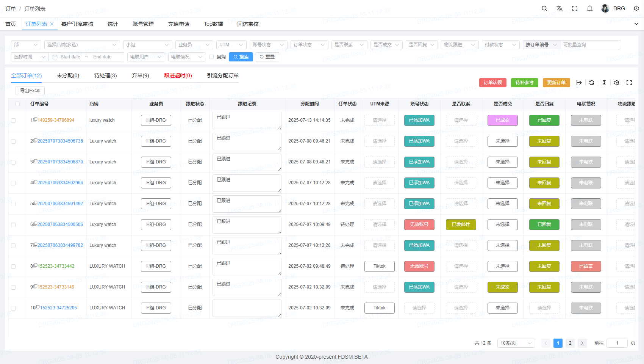Click the table refresh icon
Viewport: 644px width, 364px height.
[x=592, y=83]
